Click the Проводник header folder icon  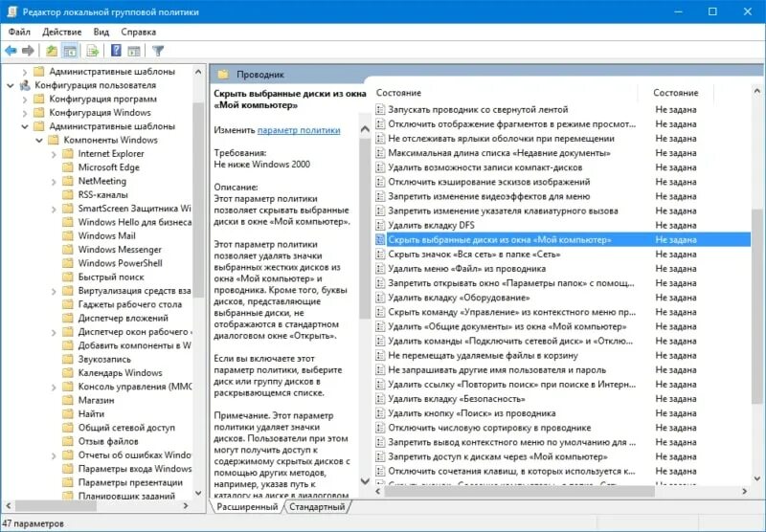(223, 75)
